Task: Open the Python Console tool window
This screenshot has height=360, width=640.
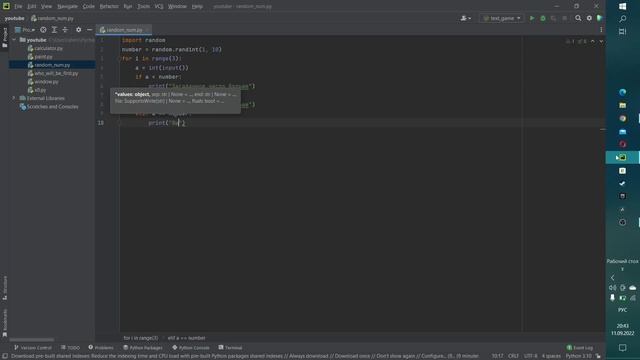Action: (191, 348)
